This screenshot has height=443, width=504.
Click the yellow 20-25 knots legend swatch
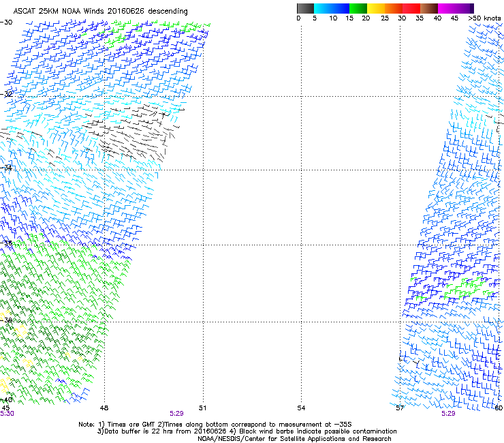point(376,8)
